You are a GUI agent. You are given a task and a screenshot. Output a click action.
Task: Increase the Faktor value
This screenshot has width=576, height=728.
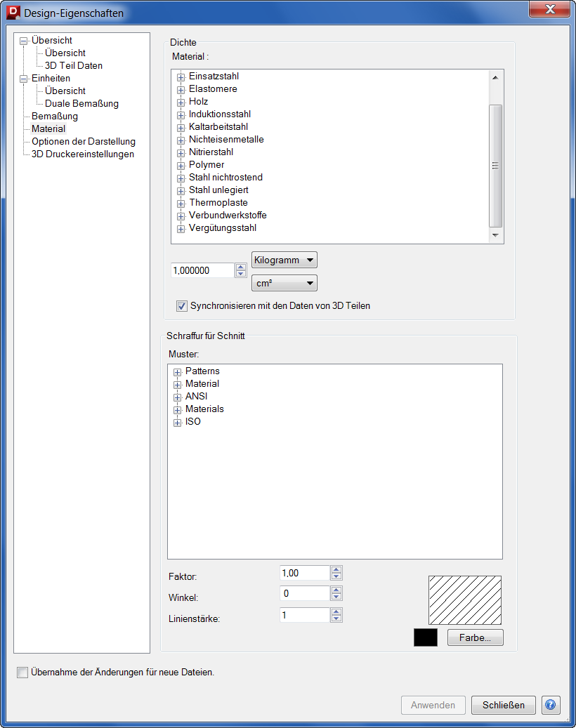(x=336, y=569)
